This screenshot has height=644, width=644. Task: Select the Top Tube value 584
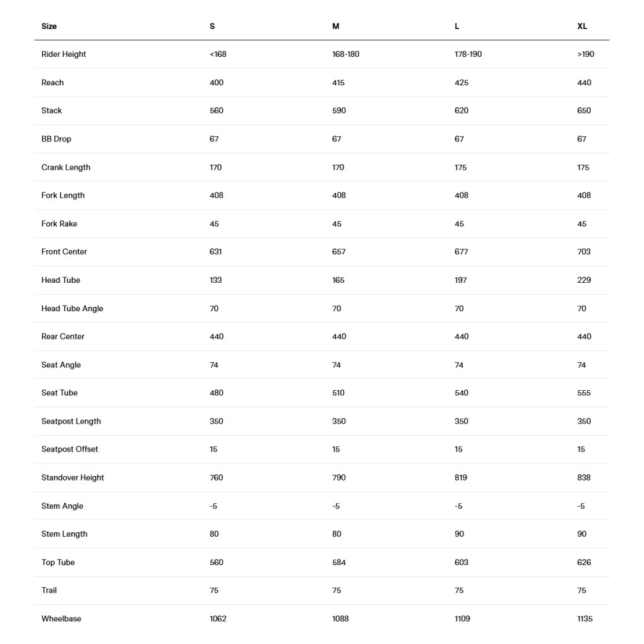pyautogui.click(x=339, y=563)
